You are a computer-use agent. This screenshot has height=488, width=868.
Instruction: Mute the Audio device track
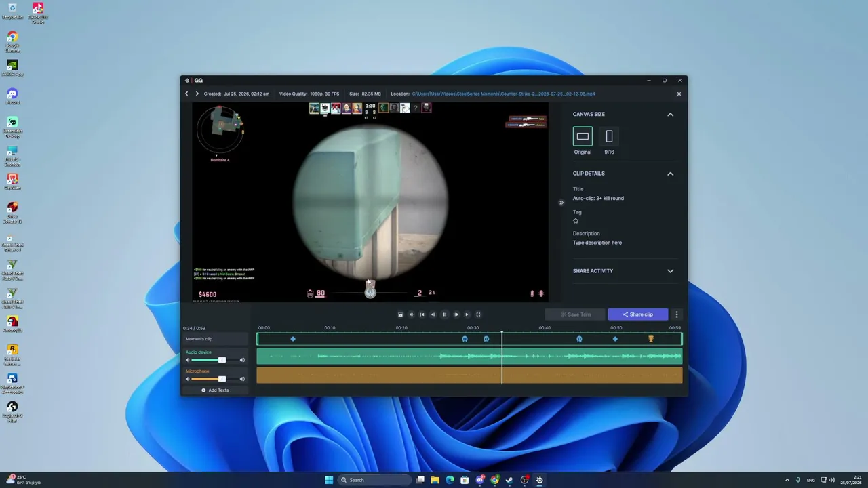pos(188,360)
